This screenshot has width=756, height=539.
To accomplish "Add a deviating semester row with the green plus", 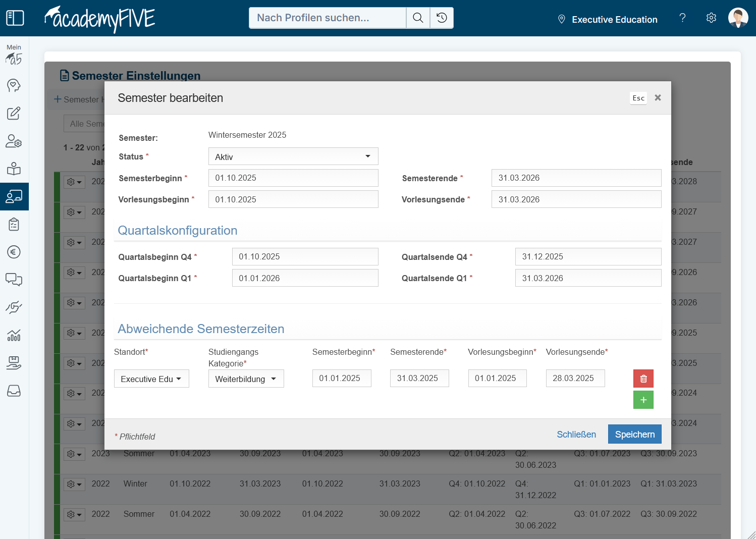I will 643,400.
